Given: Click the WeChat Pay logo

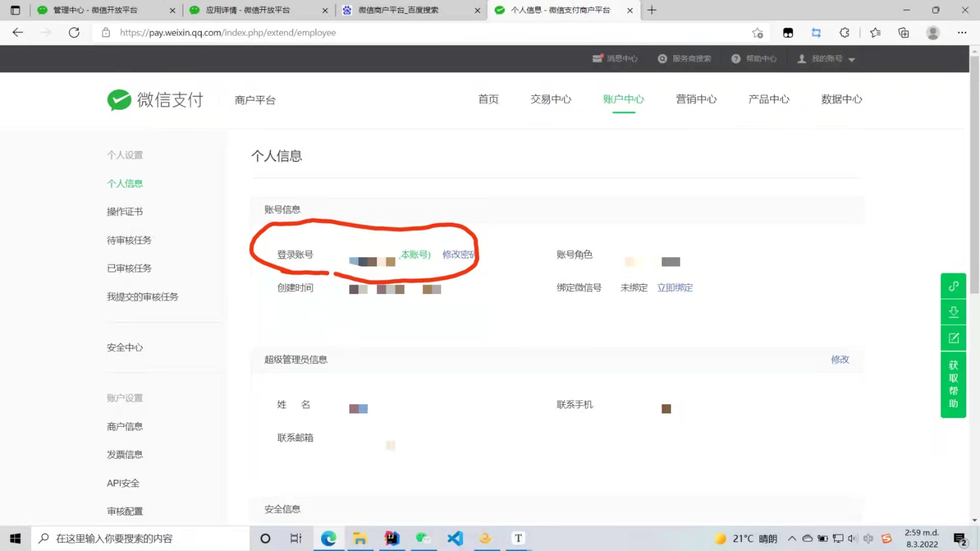Looking at the screenshot, I should tap(155, 99).
